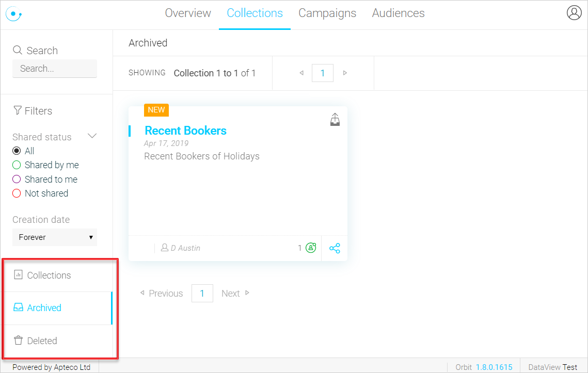Open the Creation date Forever dropdown
The height and width of the screenshot is (373, 588).
pos(55,237)
